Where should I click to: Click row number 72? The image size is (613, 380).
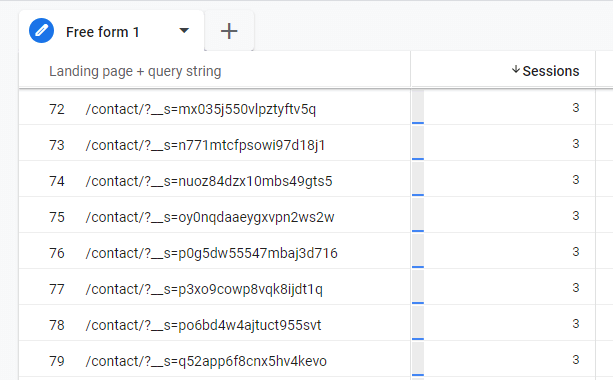click(57, 109)
